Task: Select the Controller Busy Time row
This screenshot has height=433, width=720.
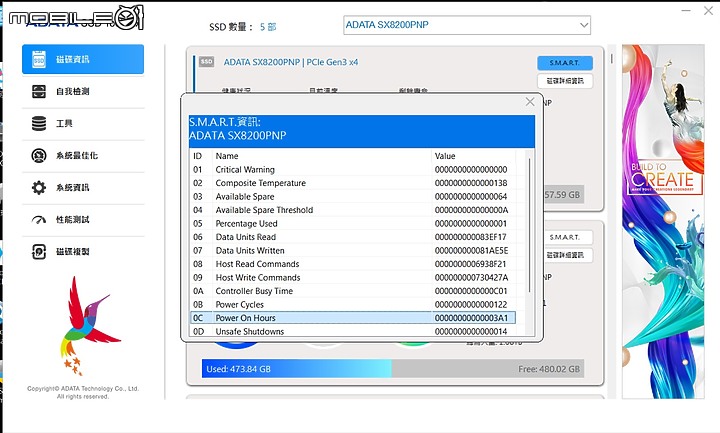Action: (352, 291)
